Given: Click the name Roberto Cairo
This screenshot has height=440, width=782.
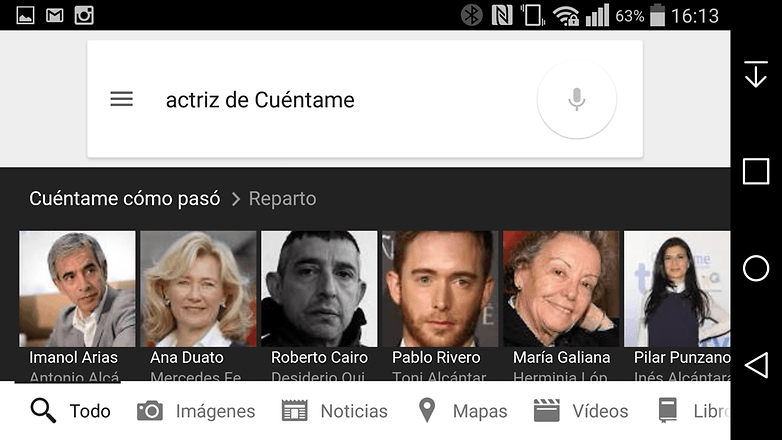Looking at the screenshot, I should (319, 357).
